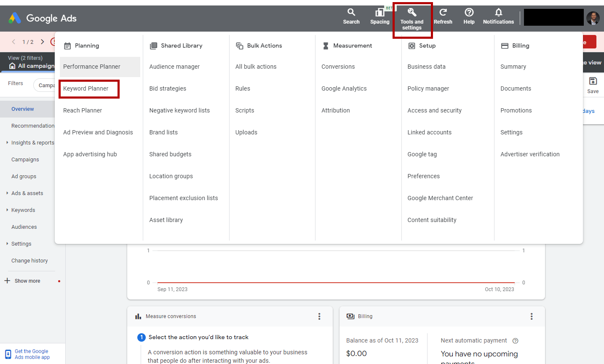Image resolution: width=604 pixels, height=364 pixels.
Task: Expand Keywords section
Action: pyautogui.click(x=7, y=210)
